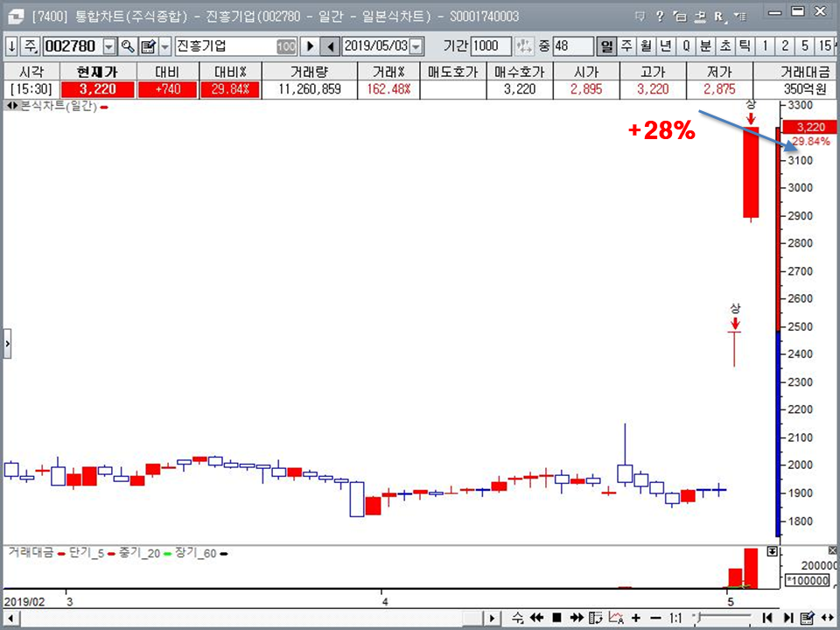Select the 틱 (tick) chart tab

(x=744, y=46)
